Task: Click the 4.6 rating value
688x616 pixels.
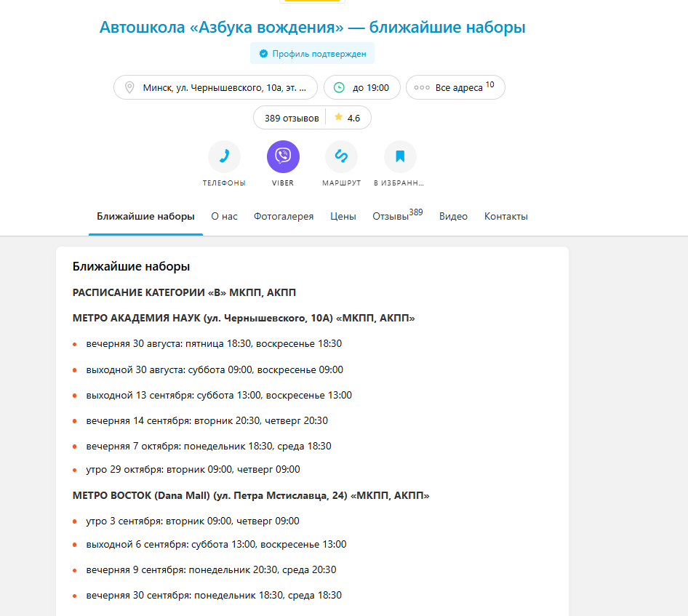Action: coord(353,118)
